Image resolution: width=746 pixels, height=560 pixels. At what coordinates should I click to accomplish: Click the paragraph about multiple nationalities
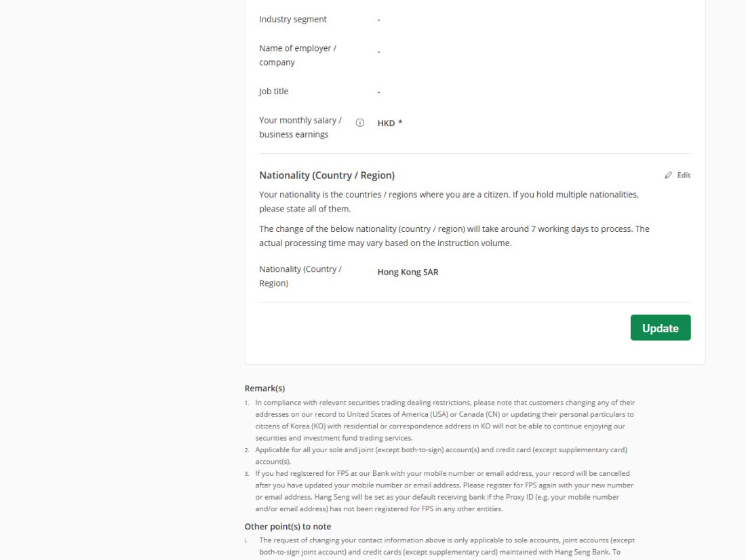coord(448,201)
